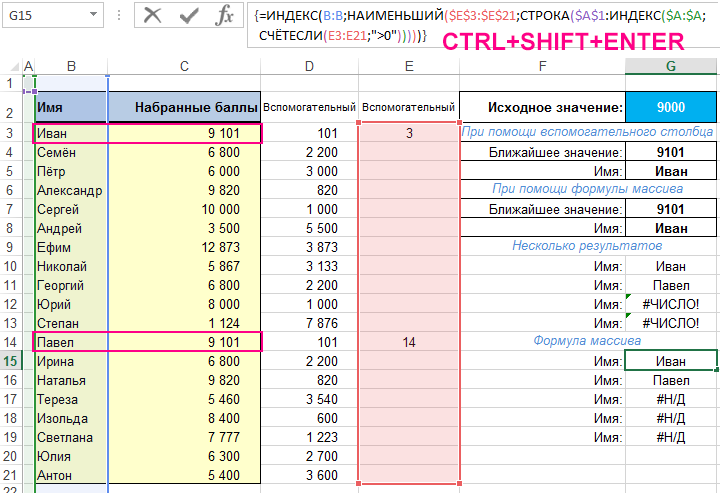Screen dimensions: 720x493
Task: Click the text При помощи вспомогательного столбца
Action: coord(587,132)
